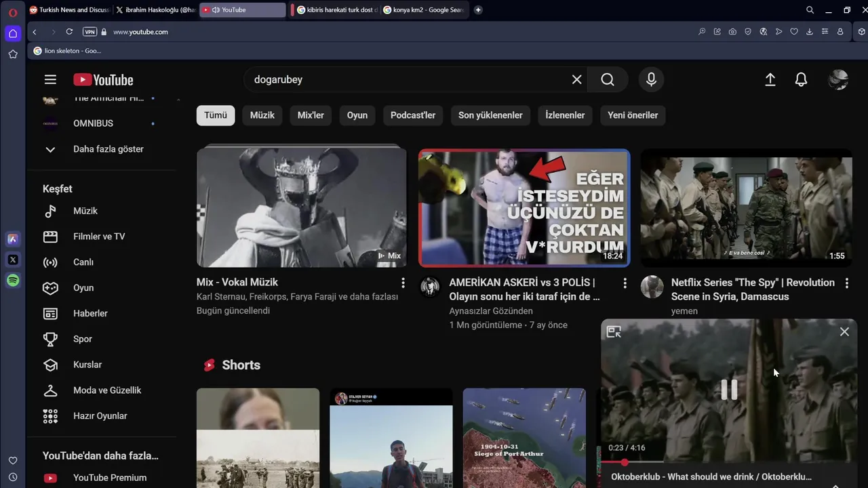Go to the YouTube logo home
Viewport: 868px width, 488px height.
(103, 80)
